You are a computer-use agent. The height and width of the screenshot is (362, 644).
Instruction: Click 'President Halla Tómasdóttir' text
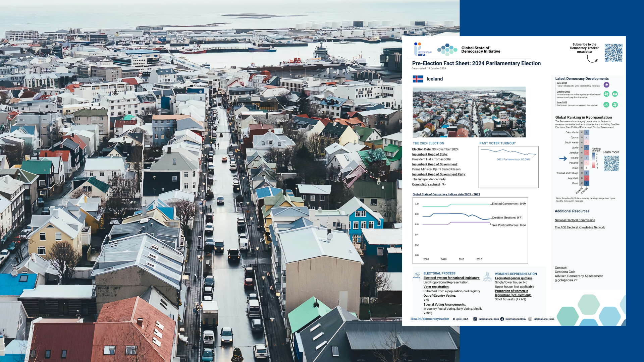431,160
